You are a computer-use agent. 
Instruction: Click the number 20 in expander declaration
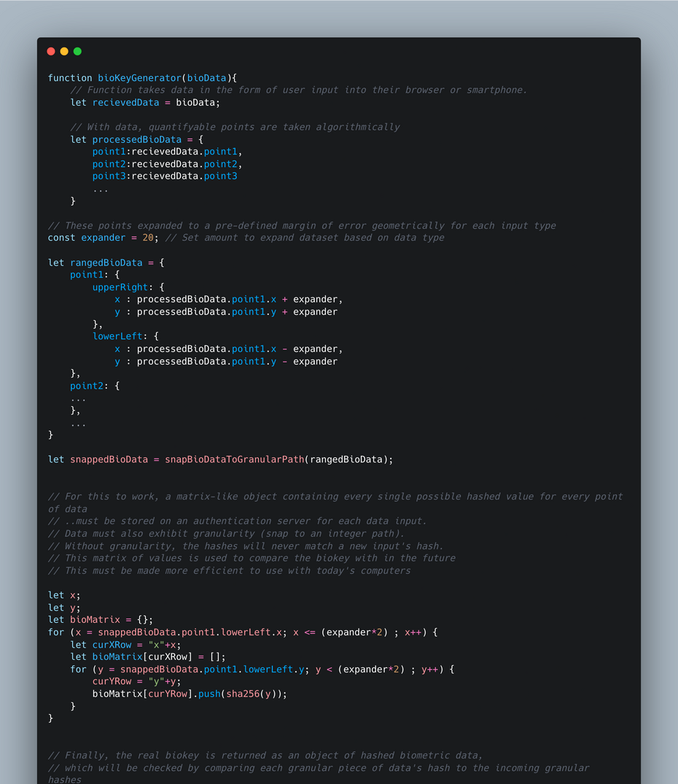pyautogui.click(x=148, y=238)
